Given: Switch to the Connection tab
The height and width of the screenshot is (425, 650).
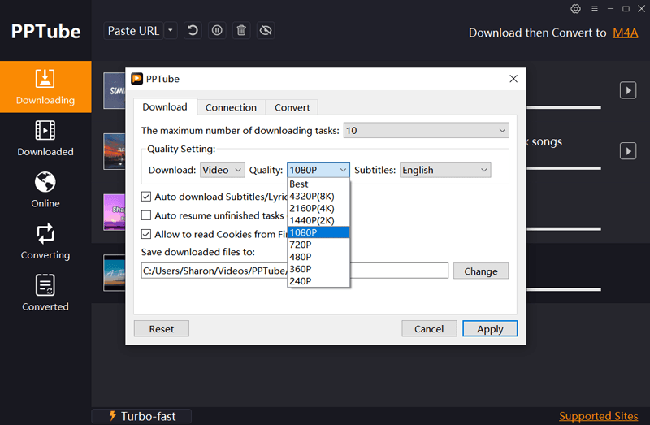Looking at the screenshot, I should (x=231, y=107).
